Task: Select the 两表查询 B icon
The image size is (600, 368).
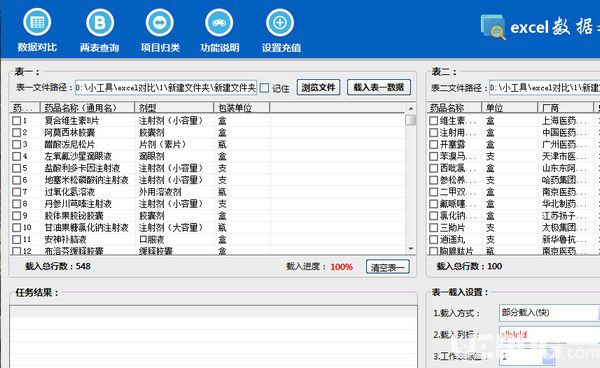Action: [99, 23]
